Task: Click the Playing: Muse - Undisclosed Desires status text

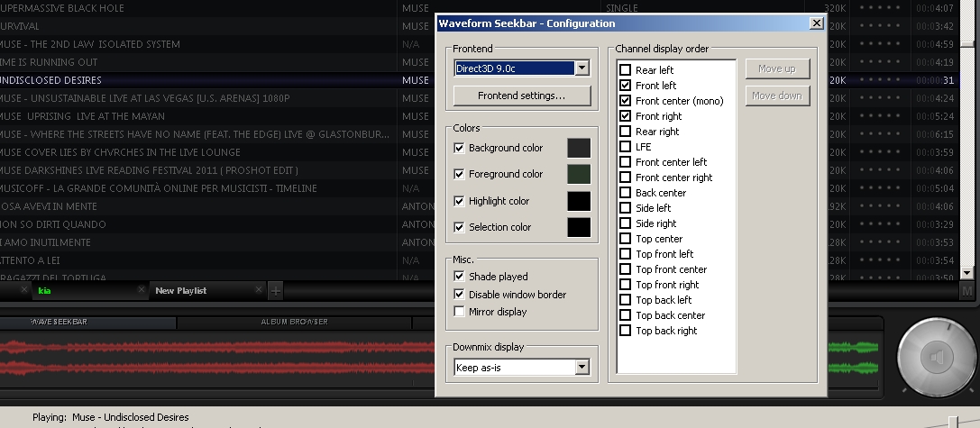Action: coord(111,417)
